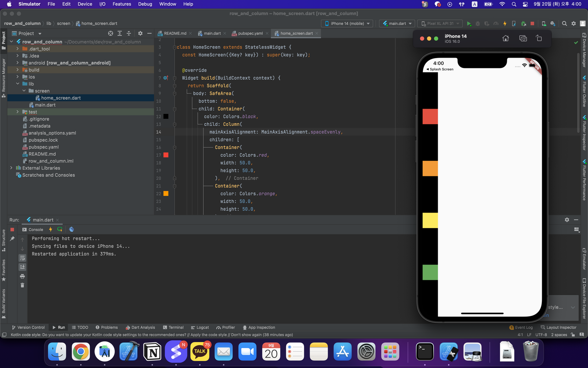588x368 pixels.
Task: Click the Hot Restart icon in the Run console
Action: tap(60, 229)
